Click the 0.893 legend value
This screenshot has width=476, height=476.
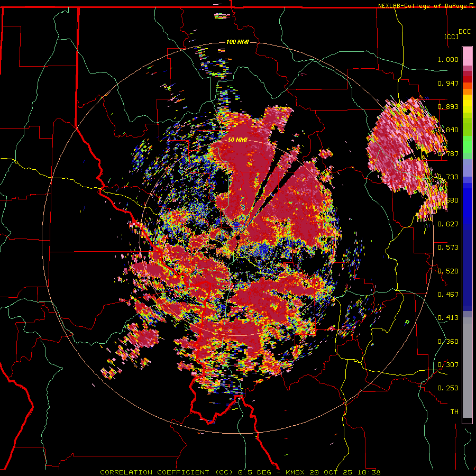tap(448, 106)
